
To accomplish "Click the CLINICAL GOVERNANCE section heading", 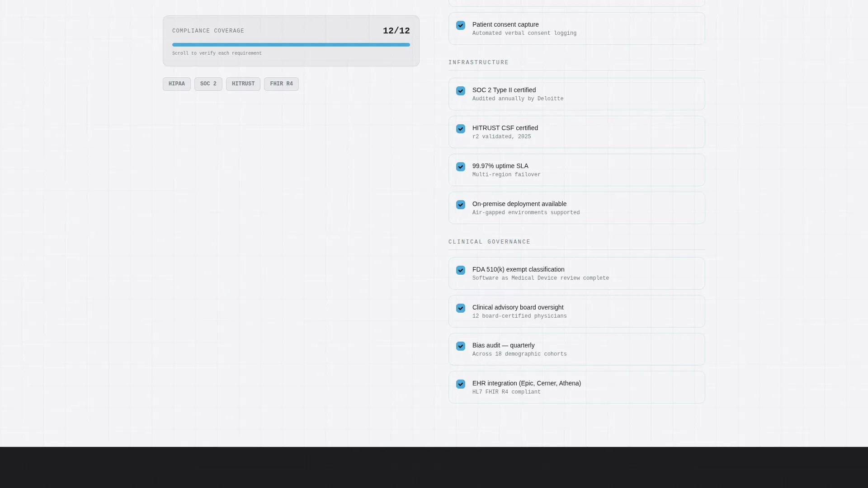I will pyautogui.click(x=490, y=242).
